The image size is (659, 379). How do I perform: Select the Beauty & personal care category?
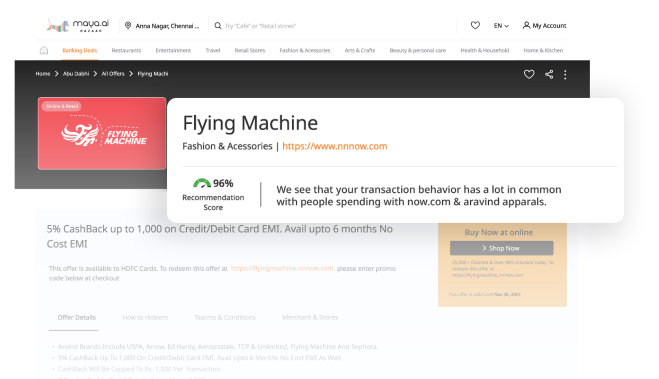click(417, 50)
